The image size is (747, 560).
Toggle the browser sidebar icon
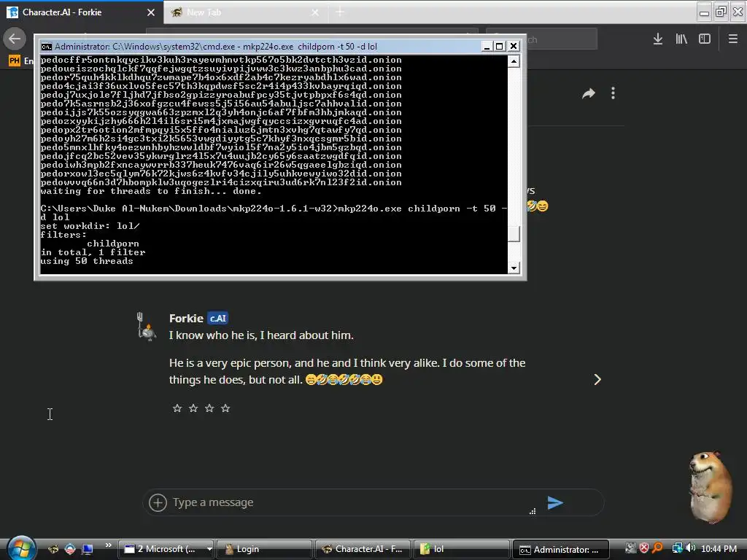click(705, 39)
